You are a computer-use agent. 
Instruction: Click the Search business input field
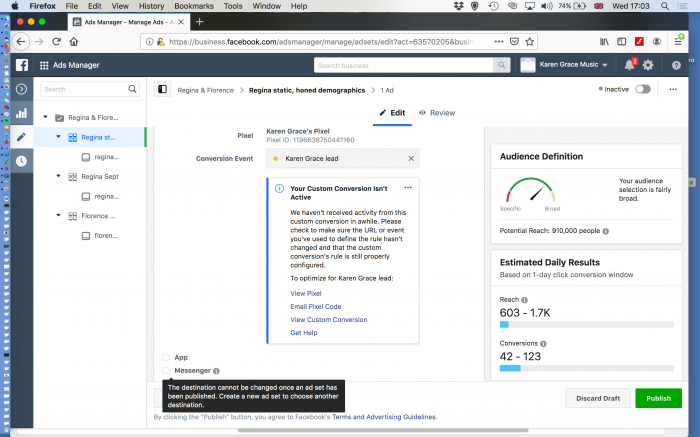coord(403,65)
